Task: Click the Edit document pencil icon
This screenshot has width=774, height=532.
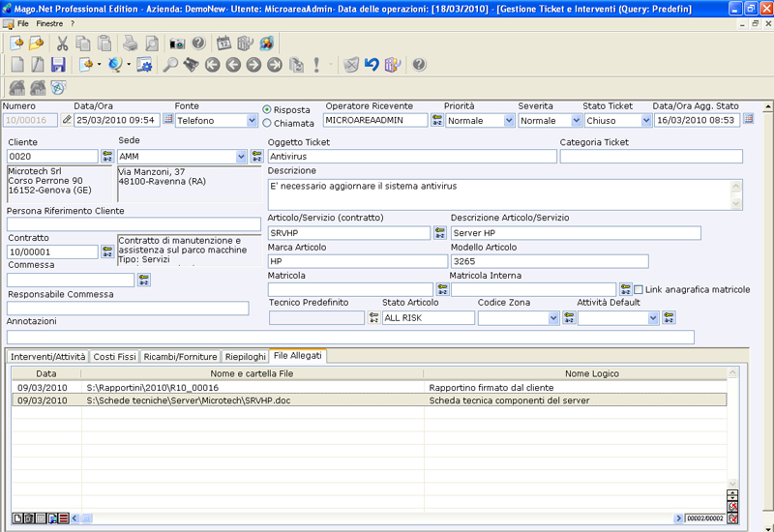Action: pos(38,65)
